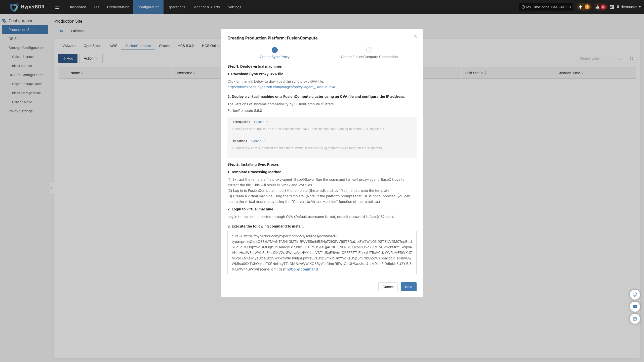
Task: Close the FusionCompute creation dialog
Action: [415, 36]
